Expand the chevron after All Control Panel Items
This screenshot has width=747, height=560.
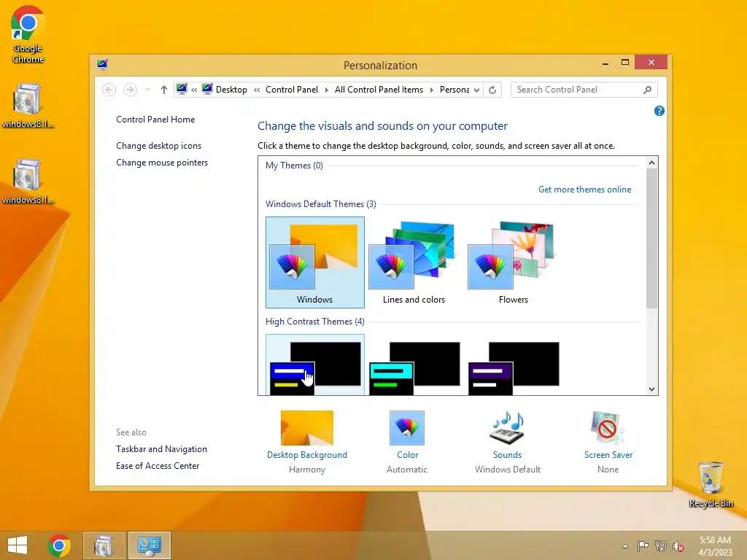coord(432,90)
